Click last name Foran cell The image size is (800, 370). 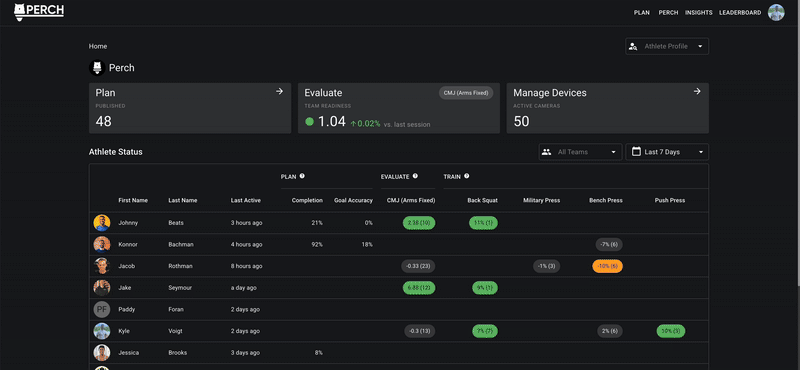pos(176,309)
